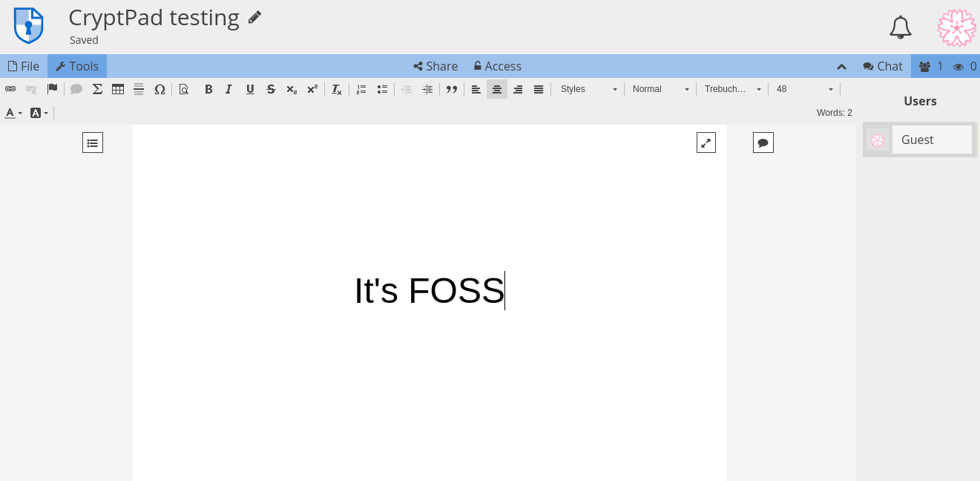This screenshot has height=481, width=980.
Task: Open the Tools menu
Action: click(x=77, y=66)
